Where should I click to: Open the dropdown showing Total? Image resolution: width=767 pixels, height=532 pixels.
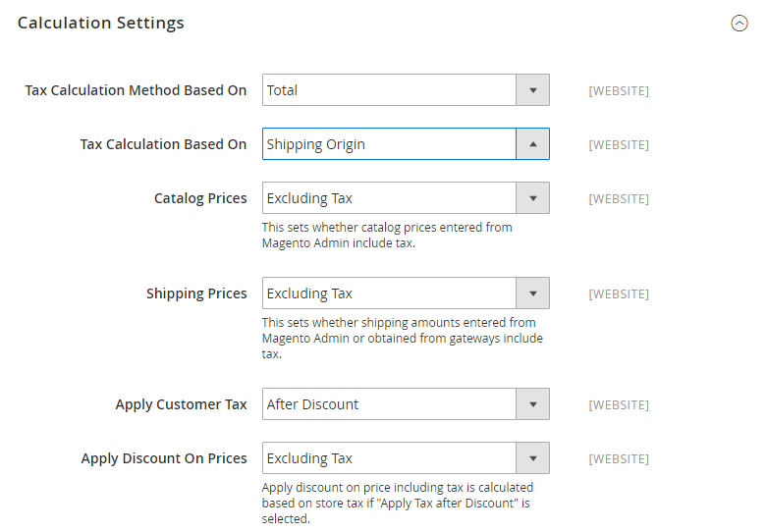pyautogui.click(x=390, y=90)
